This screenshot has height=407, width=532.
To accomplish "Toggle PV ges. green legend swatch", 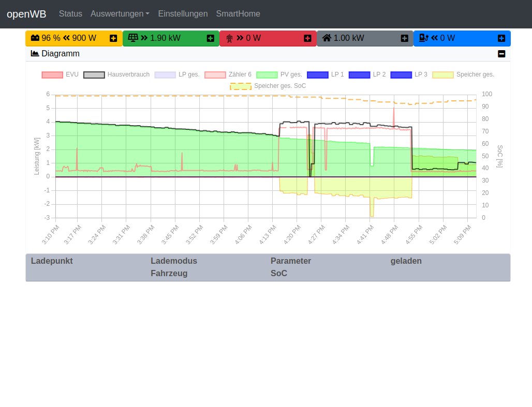I will coord(267,75).
